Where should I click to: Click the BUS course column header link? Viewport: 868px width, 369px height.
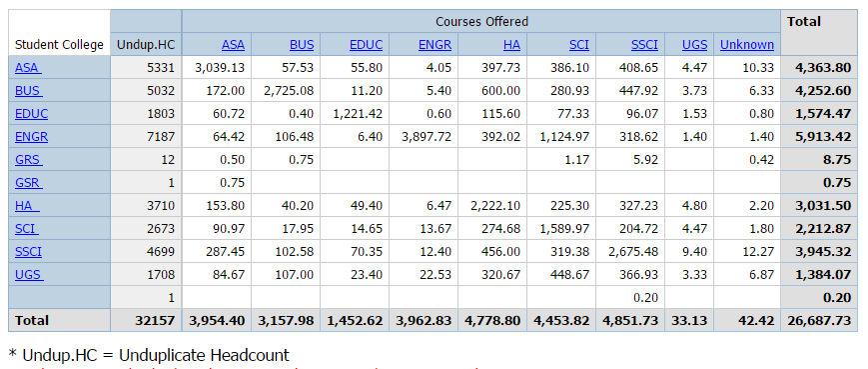[x=301, y=44]
